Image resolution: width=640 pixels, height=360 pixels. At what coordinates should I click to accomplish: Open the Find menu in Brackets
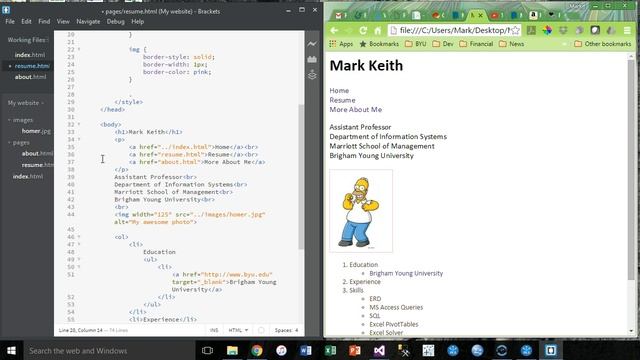[x=44, y=22]
